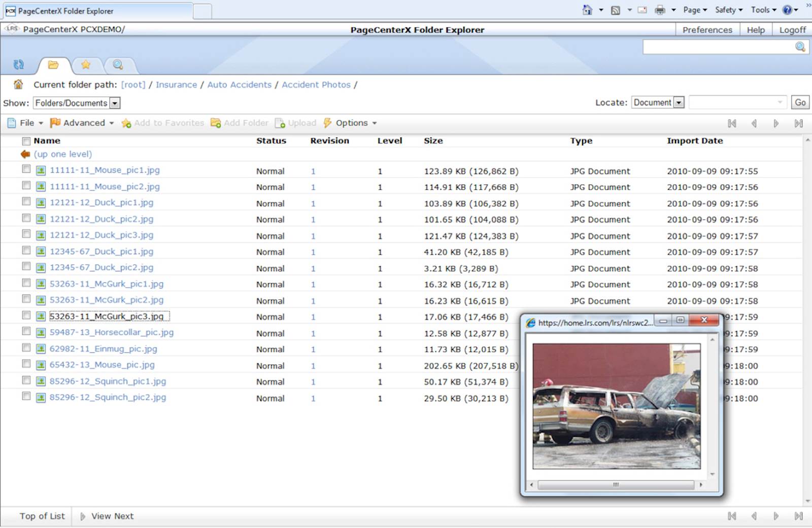
Task: Open the Show Folders/Documents dropdown
Action: [115, 103]
